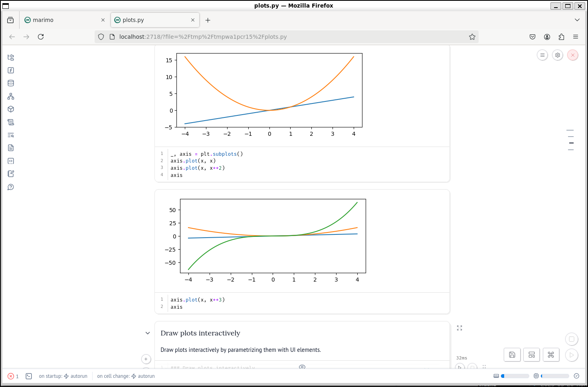Click the errors count indicator

coord(13,376)
